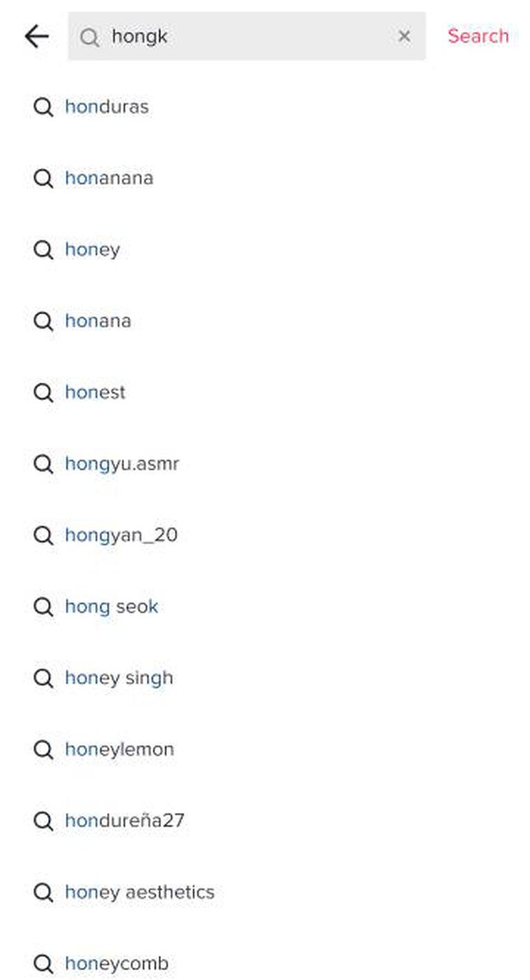Tap the back arrow icon
Screen dimensions: 530x980
(37, 37)
